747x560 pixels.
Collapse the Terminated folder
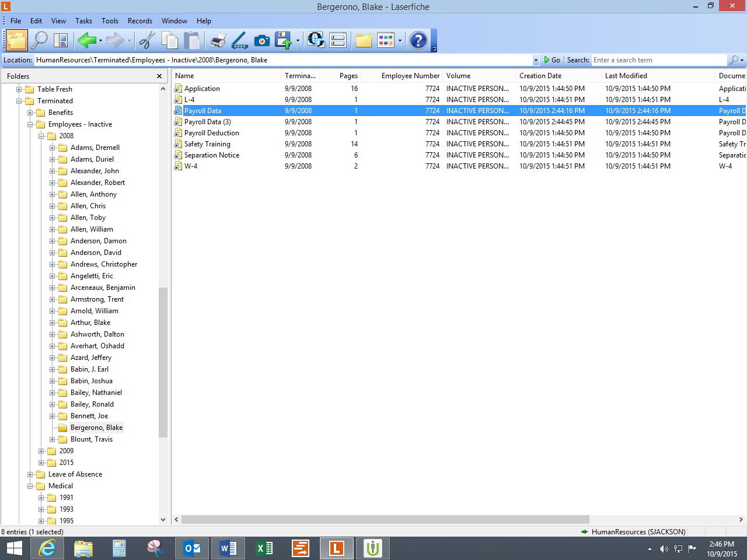click(x=19, y=101)
